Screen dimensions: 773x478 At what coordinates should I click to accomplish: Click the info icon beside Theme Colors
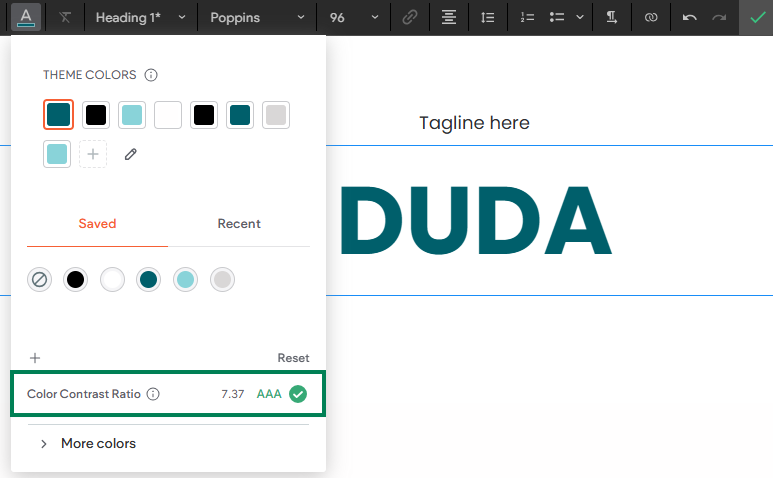pos(151,75)
